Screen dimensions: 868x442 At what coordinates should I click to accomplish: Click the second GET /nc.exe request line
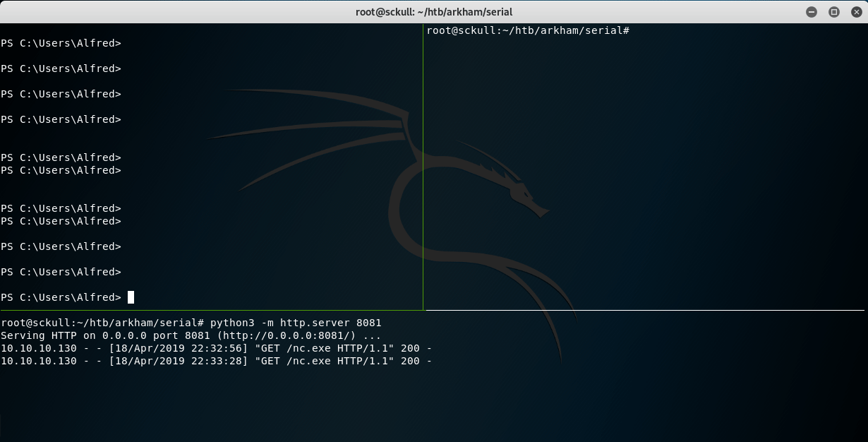point(212,361)
